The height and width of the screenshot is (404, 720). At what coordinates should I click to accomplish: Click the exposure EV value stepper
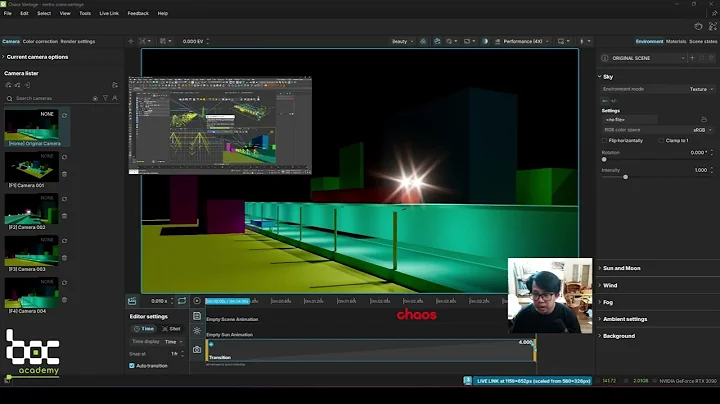208,41
